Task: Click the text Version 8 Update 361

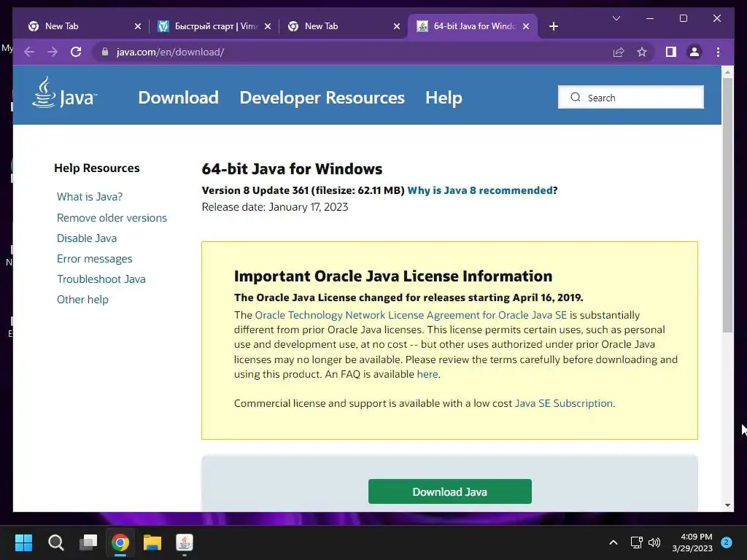Action: coord(255,190)
